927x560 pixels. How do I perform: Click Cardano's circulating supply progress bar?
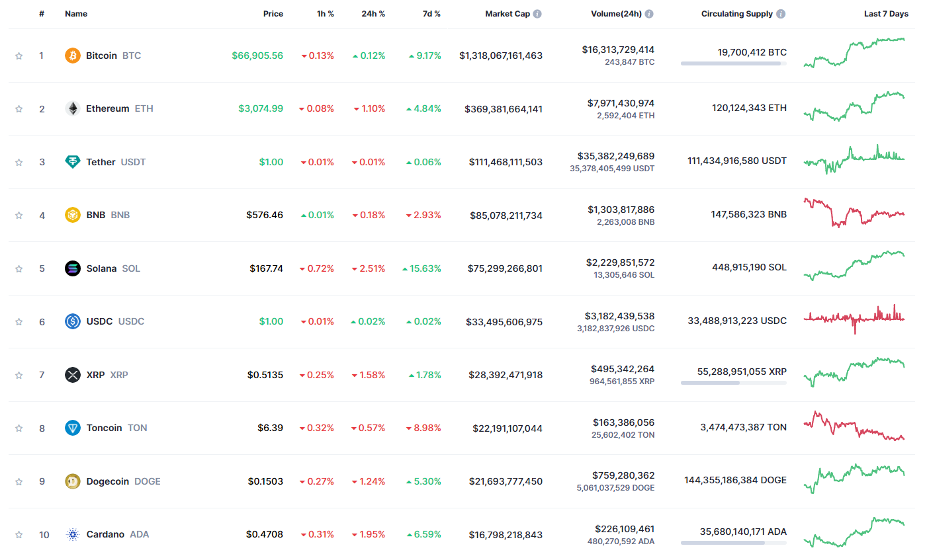[734, 543]
